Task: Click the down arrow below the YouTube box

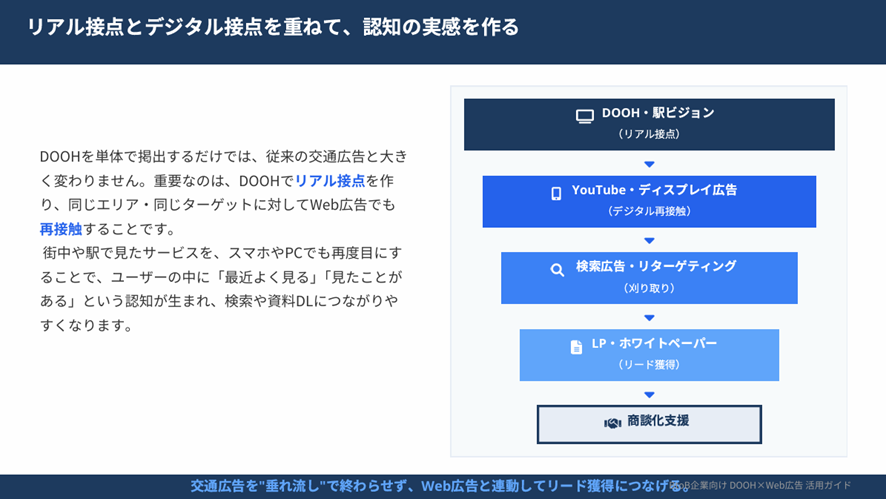Action: coord(649,241)
